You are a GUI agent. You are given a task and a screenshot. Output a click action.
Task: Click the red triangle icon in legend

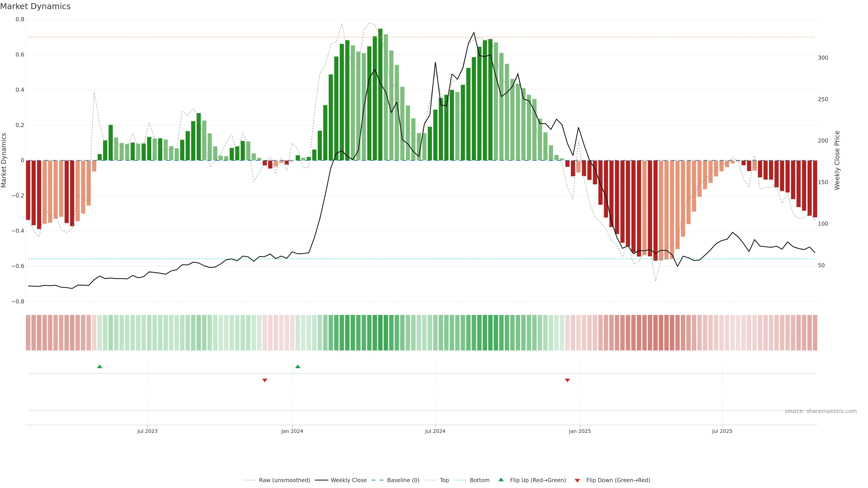(x=577, y=480)
